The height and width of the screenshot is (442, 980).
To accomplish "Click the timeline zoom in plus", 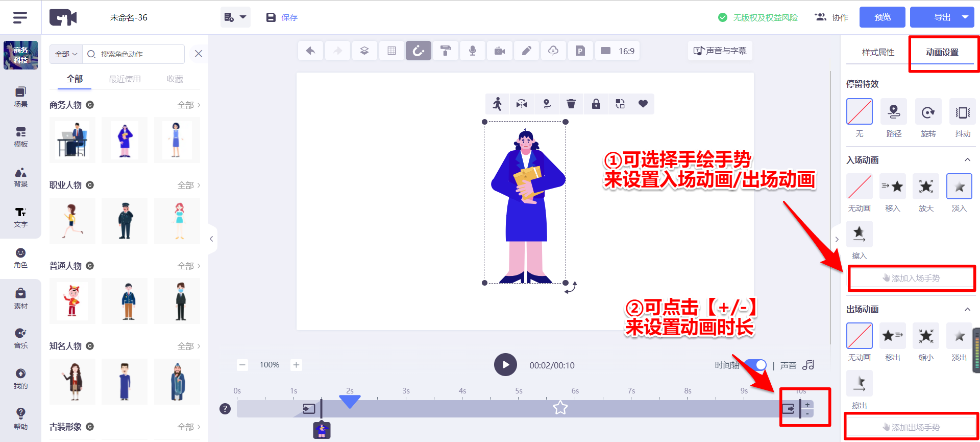I will pos(296,365).
